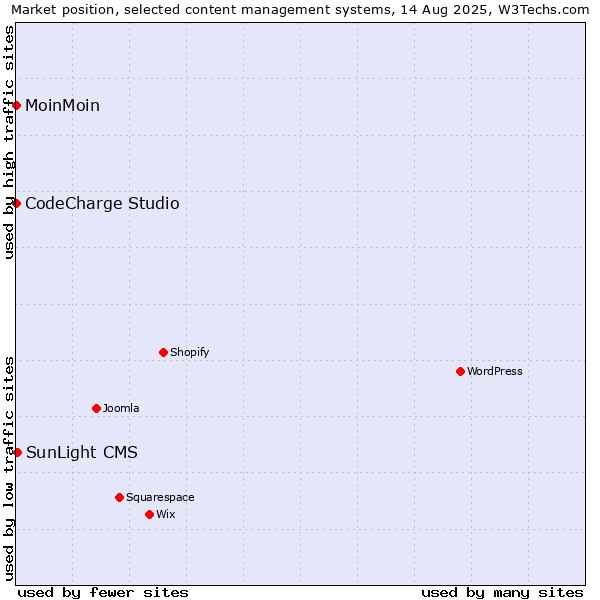Click the chart title mentioning W3Techs.com

tap(300, 10)
